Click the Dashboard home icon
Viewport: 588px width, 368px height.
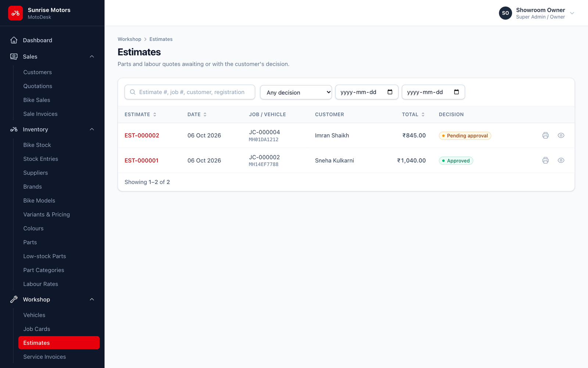point(14,40)
